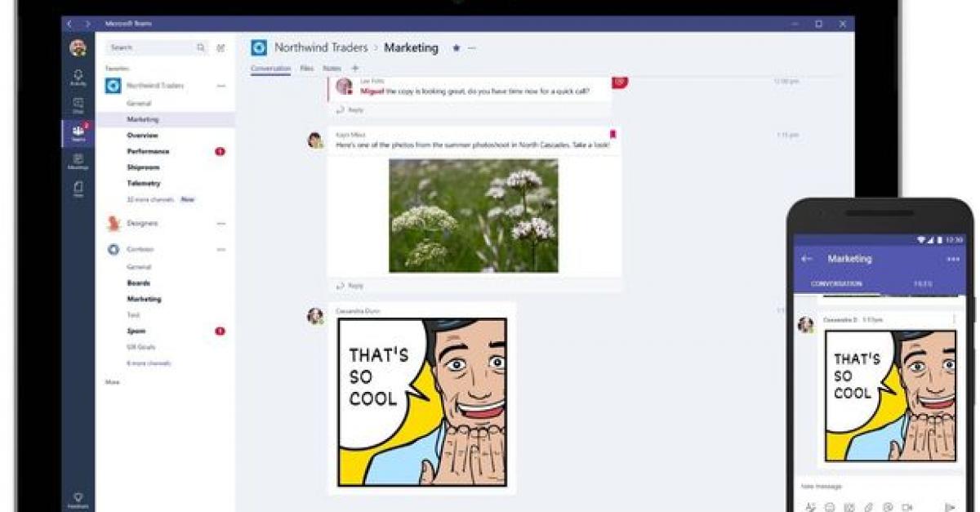The height and width of the screenshot is (512, 980).
Task: Expand the 6 more channels link under Contoso
Action: coord(149,363)
